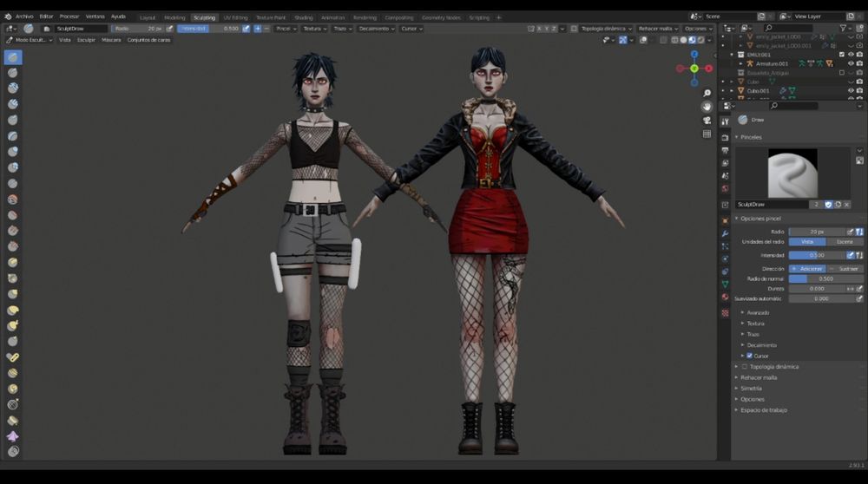Open the Modifiers wrench properties tab
The width and height of the screenshot is (868, 484).
(x=725, y=233)
